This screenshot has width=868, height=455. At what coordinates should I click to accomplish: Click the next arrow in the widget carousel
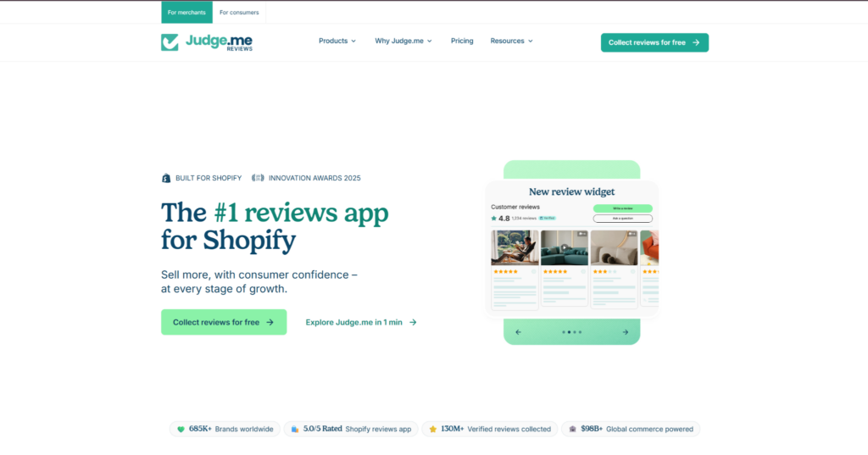(625, 332)
